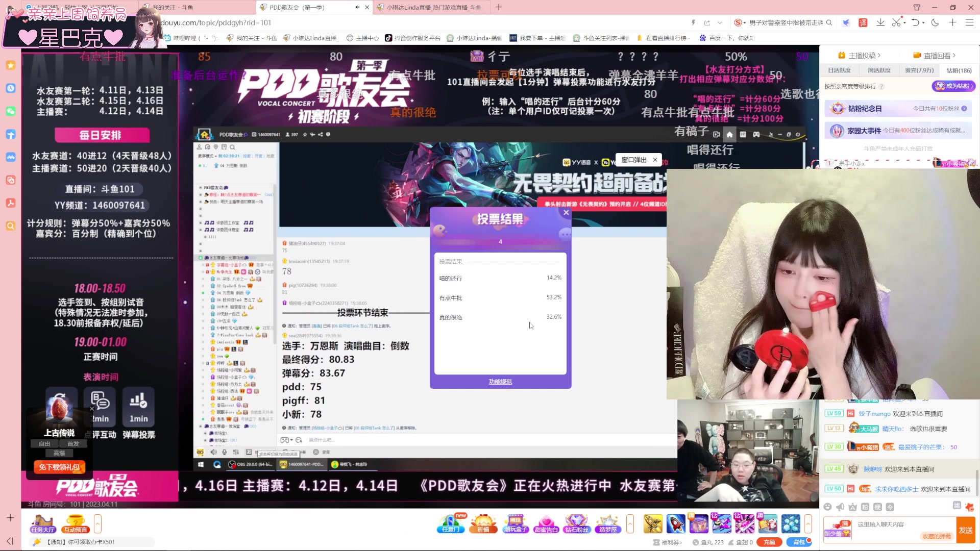Open the 潮玩盒子 activity icon
Viewport: 980px width, 551px height.
[516, 523]
